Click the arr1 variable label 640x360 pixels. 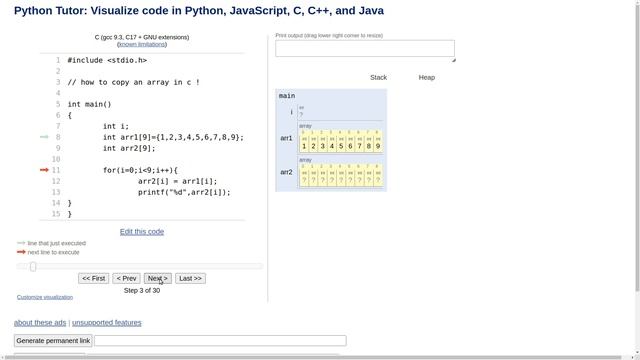[286, 138]
